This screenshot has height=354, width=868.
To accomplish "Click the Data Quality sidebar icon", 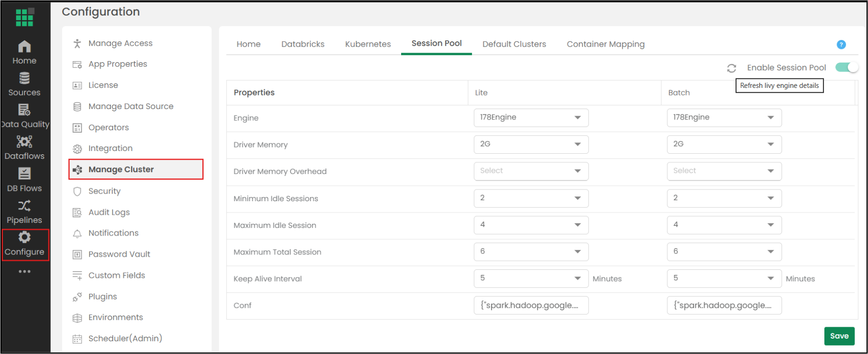I will click(24, 116).
